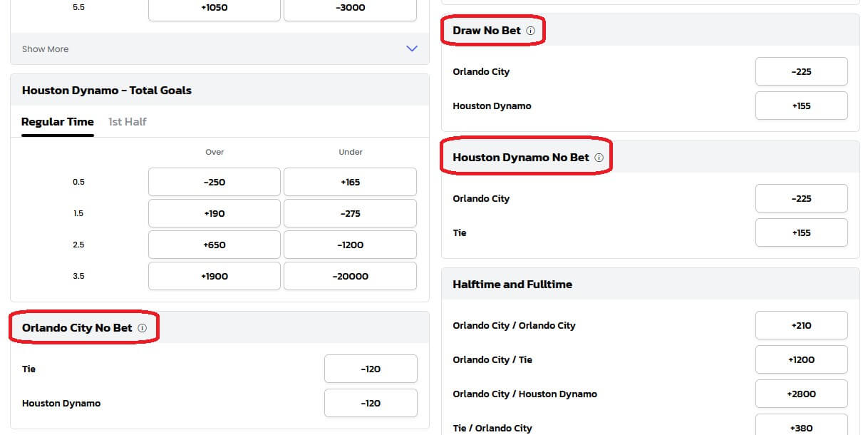The height and width of the screenshot is (435, 868).
Task: Click the Halftime and Fulltime heading
Action: point(512,285)
